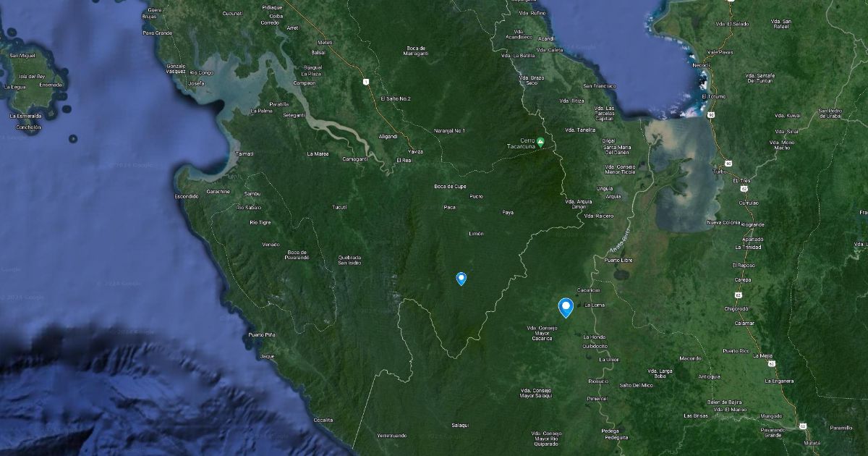This screenshot has width=868, height=456.
Task: Select the Macondo label
Action: [690, 358]
